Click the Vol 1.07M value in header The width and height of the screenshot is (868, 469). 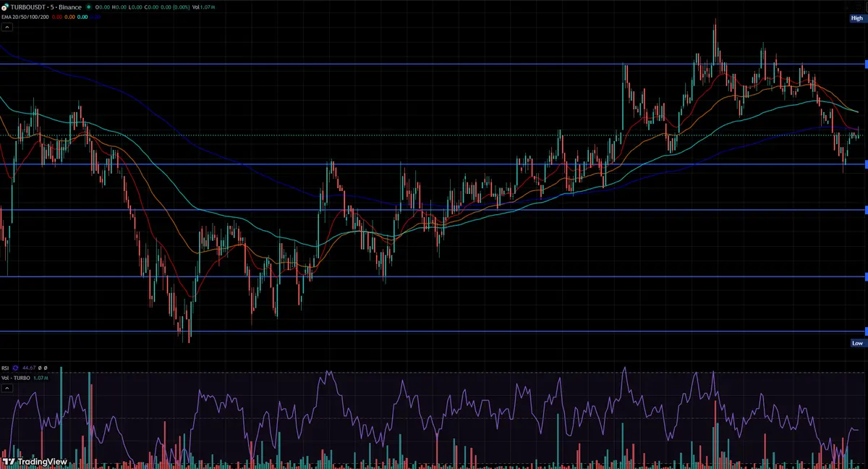tap(203, 7)
